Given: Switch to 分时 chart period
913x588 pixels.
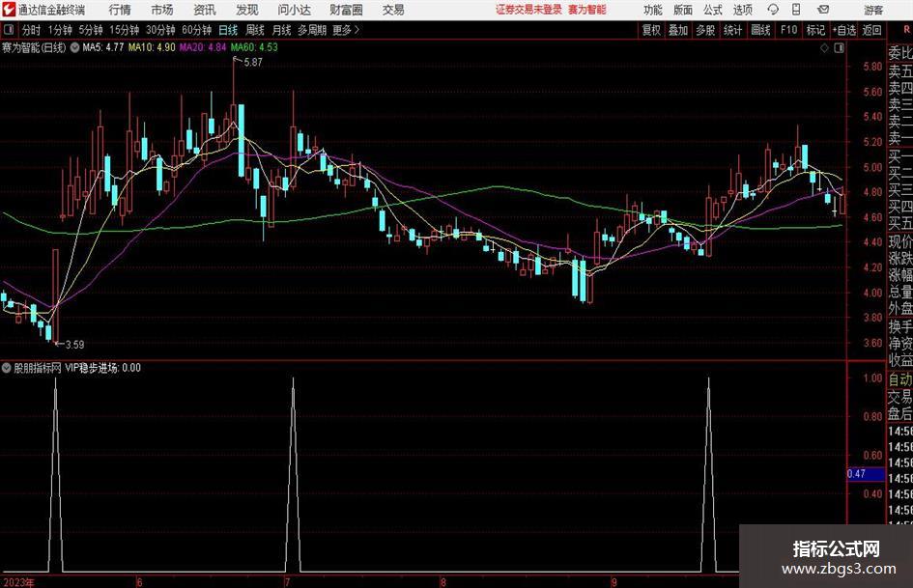Looking at the screenshot, I should (32, 30).
